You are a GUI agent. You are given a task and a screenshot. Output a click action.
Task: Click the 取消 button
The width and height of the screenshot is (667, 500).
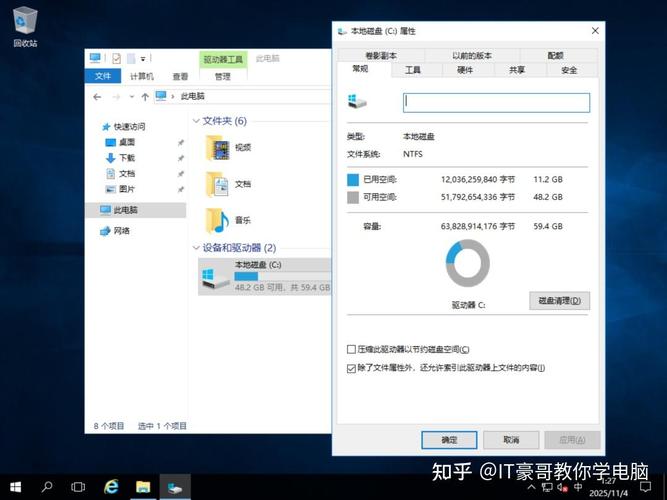[511, 440]
